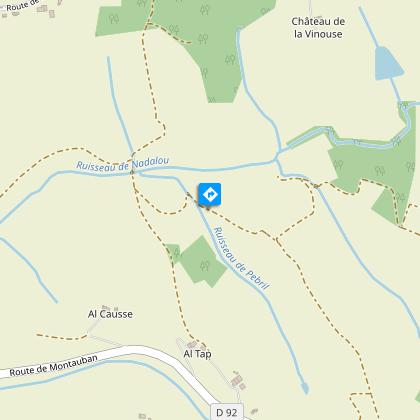Click the dashed footpath loop near the marker

(x=163, y=203)
